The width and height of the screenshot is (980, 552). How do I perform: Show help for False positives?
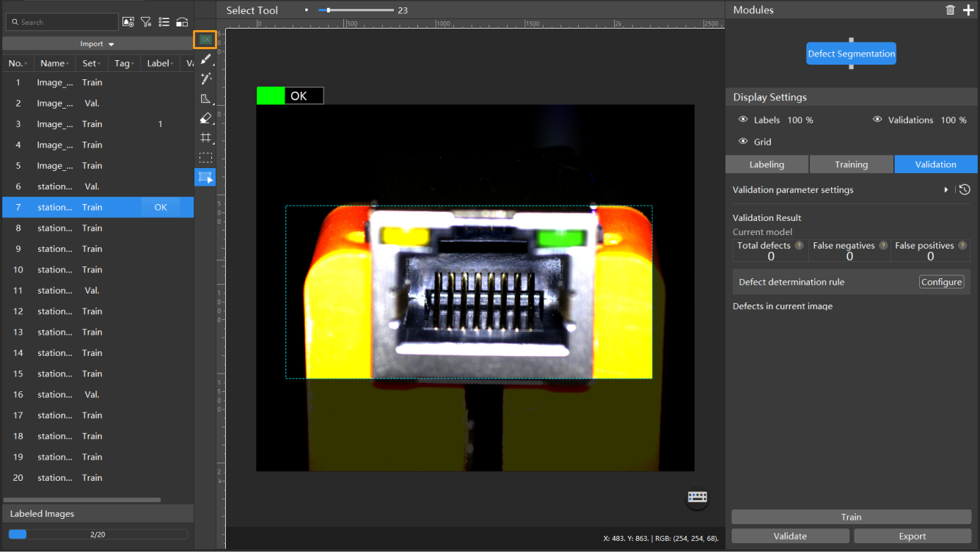(962, 246)
